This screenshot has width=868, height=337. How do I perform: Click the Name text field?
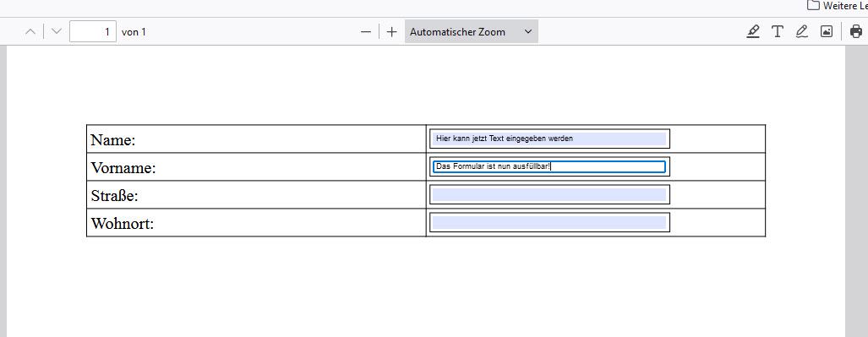[x=549, y=139]
